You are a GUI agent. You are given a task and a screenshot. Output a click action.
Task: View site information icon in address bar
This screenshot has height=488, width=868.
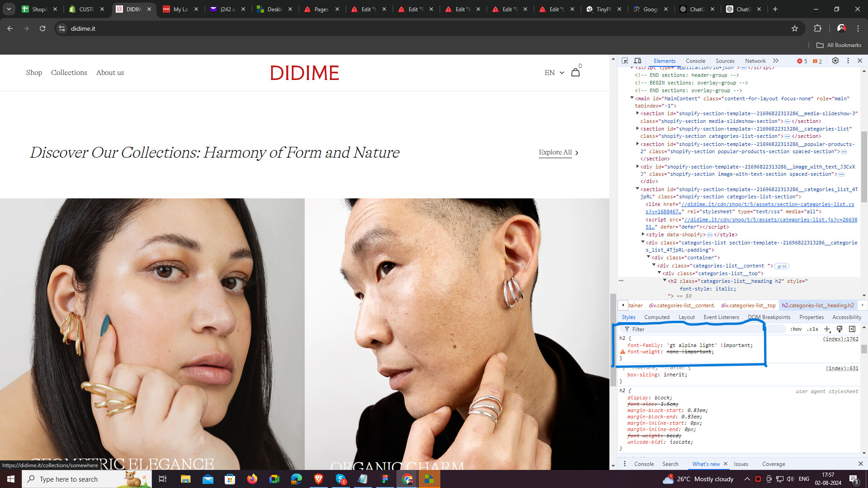pyautogui.click(x=62, y=28)
